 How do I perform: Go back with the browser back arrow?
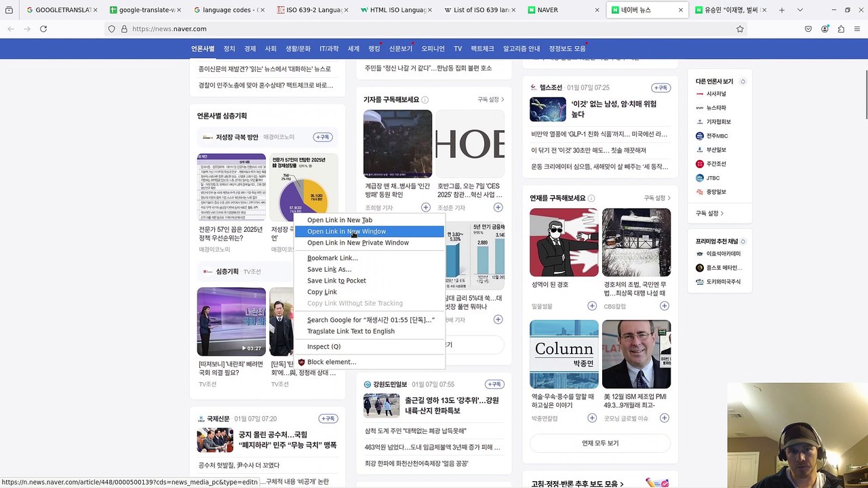click(11, 29)
